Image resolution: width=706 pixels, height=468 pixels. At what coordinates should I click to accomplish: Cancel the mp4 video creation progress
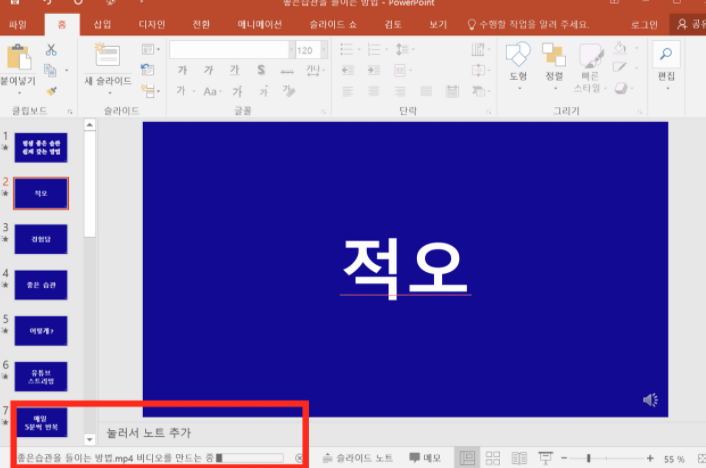[299, 458]
